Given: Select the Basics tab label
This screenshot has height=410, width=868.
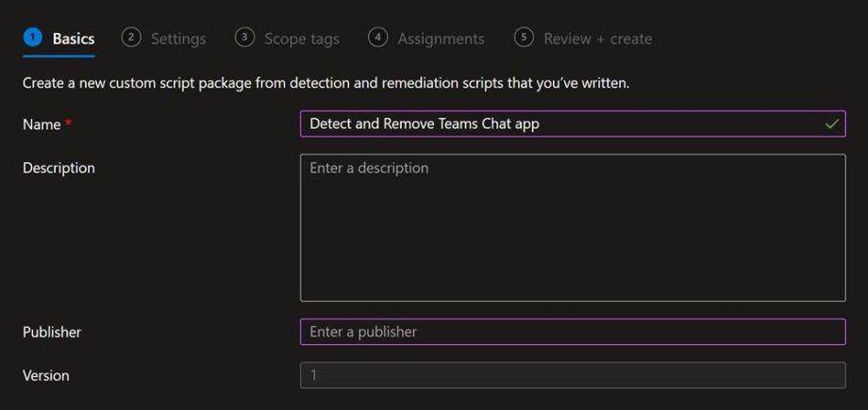Looking at the screenshot, I should [74, 39].
